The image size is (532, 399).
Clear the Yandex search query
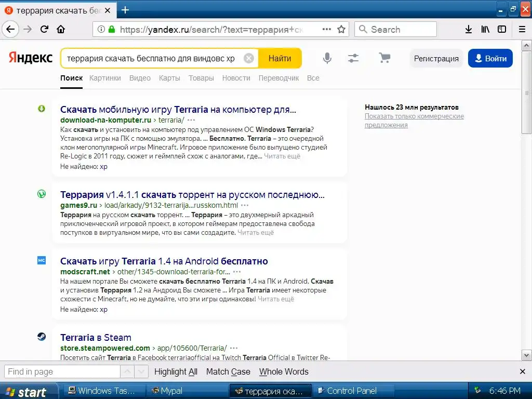(249, 58)
